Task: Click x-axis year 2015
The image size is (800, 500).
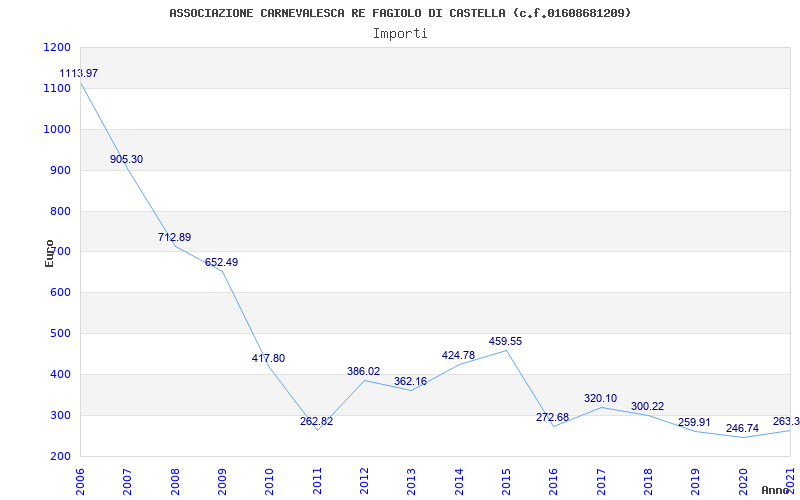Action: [x=507, y=482]
